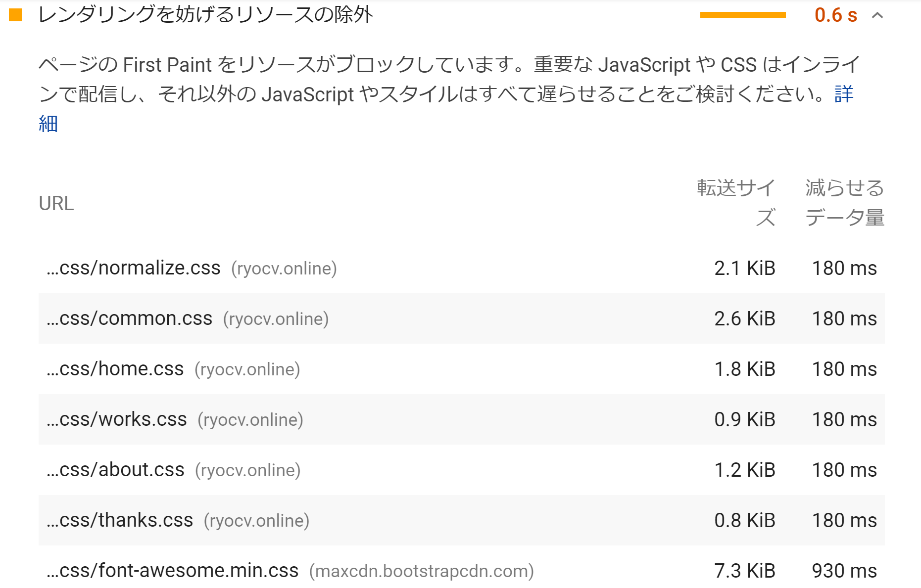Click (maxcdn.bootstrapcdn.com) host label

[x=422, y=571]
